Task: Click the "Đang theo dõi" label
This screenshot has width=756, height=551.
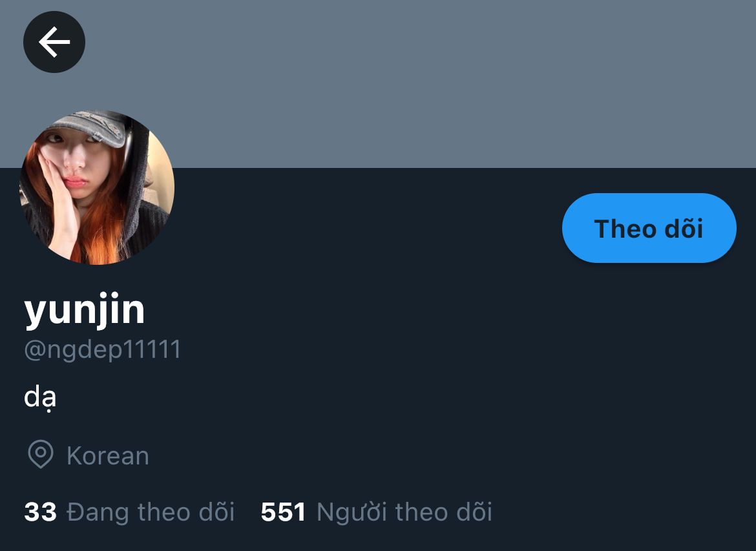Action: [x=151, y=512]
